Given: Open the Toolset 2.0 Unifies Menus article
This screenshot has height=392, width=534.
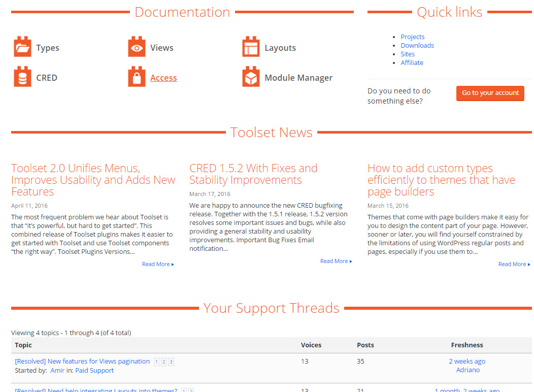Looking at the screenshot, I should coord(93,180).
